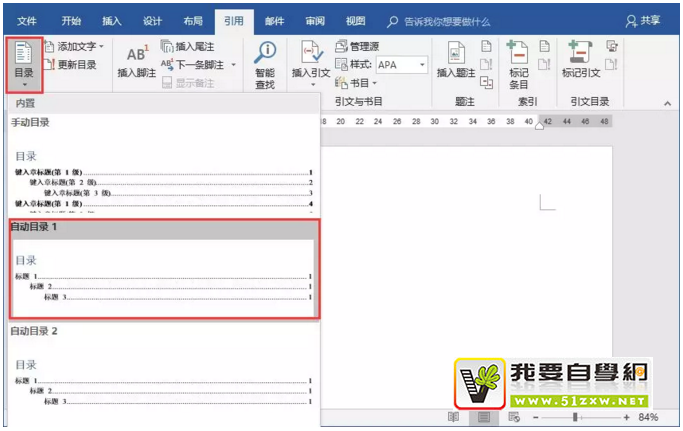Select the 自动目录 1 table of contents thumbnail
The height and width of the screenshot is (431, 683).
[163, 278]
